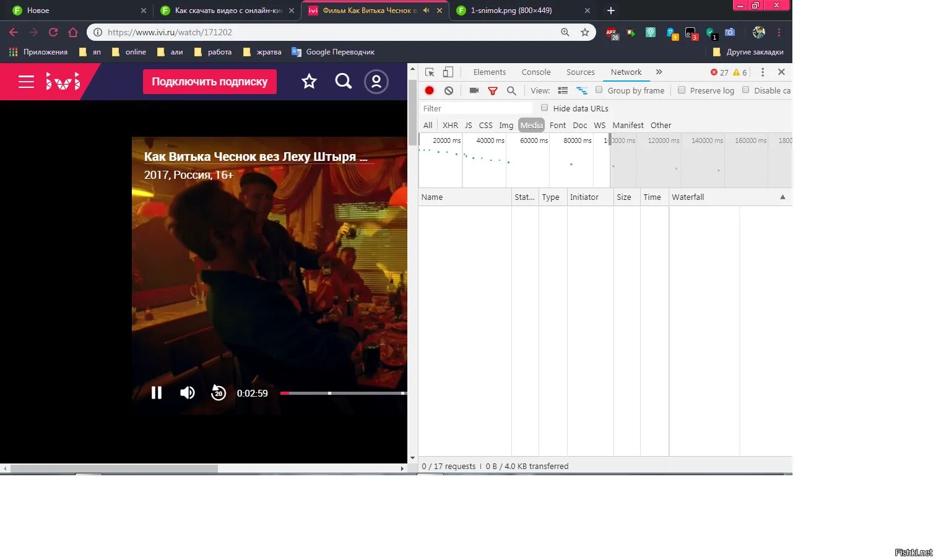Clear the network log

pos(449,90)
